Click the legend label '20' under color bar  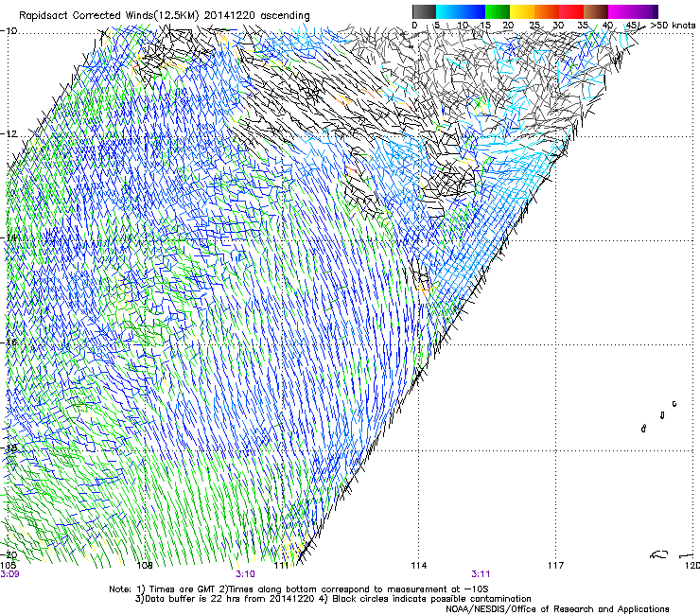[508, 26]
